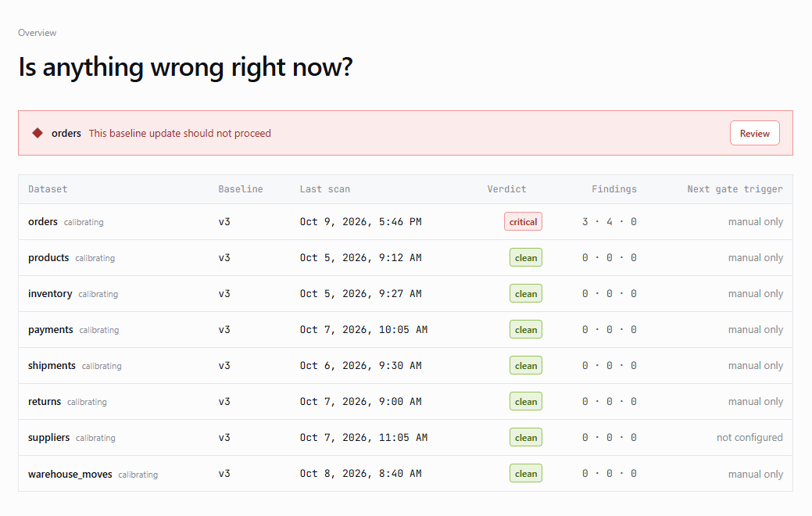Viewport: 812px width, 516px height.
Task: Click last scan Oct 8, 2026, 8:40 AM
Action: point(360,474)
